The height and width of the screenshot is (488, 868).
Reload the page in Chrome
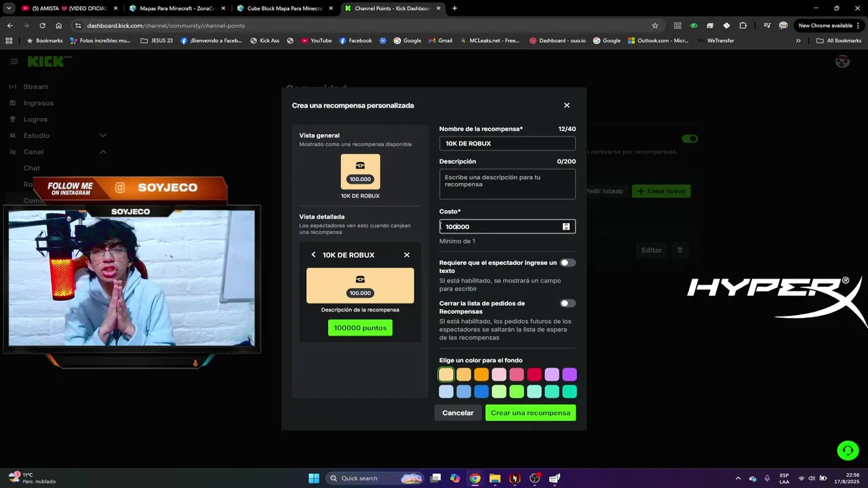[x=42, y=26]
